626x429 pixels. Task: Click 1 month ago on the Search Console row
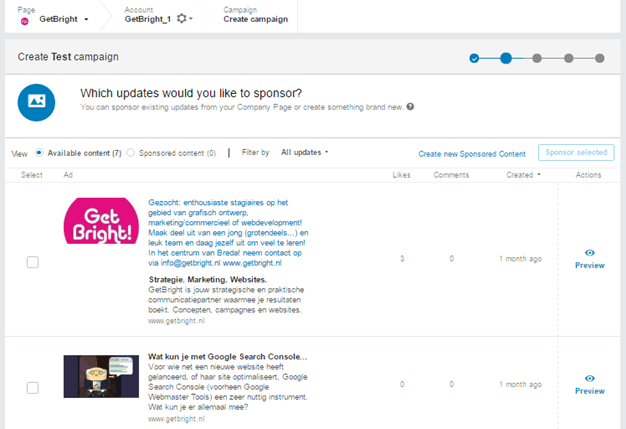pos(520,384)
